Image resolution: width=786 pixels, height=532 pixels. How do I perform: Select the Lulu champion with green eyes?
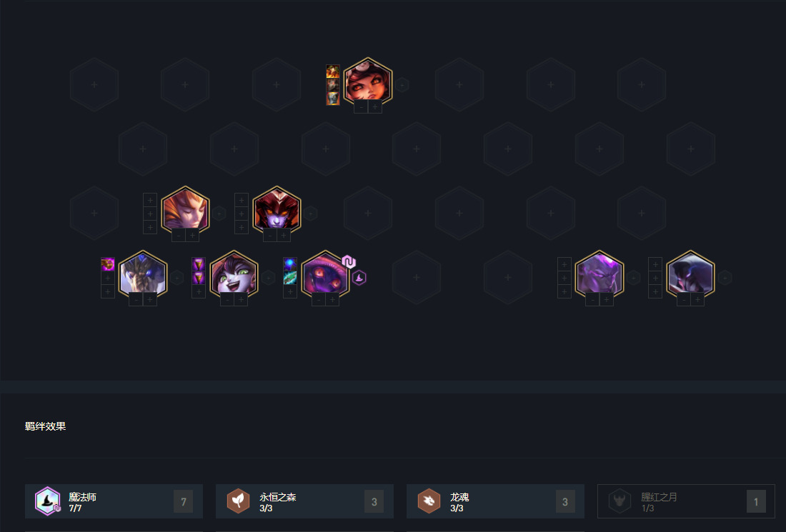click(x=234, y=275)
